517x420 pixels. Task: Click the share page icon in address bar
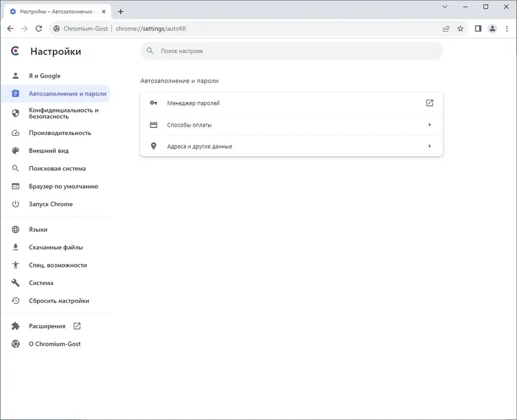[446, 28]
